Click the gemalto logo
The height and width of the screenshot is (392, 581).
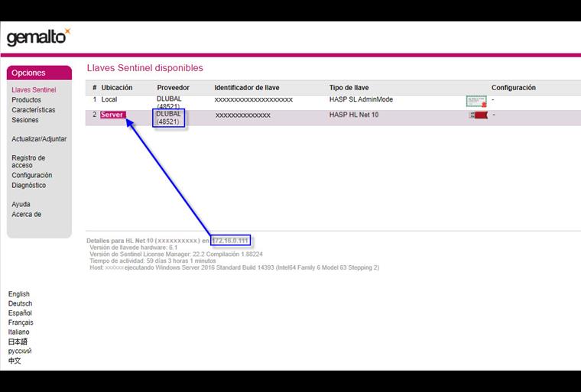(38, 37)
